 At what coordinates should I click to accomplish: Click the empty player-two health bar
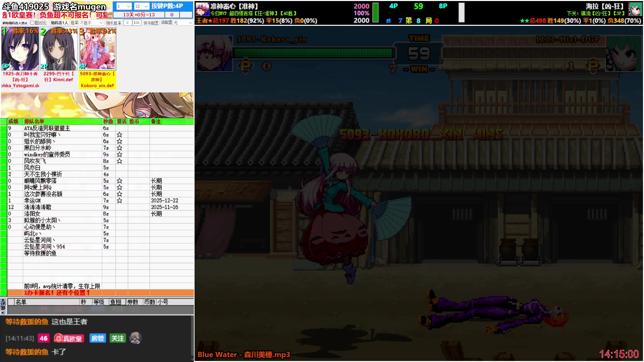click(x=524, y=53)
